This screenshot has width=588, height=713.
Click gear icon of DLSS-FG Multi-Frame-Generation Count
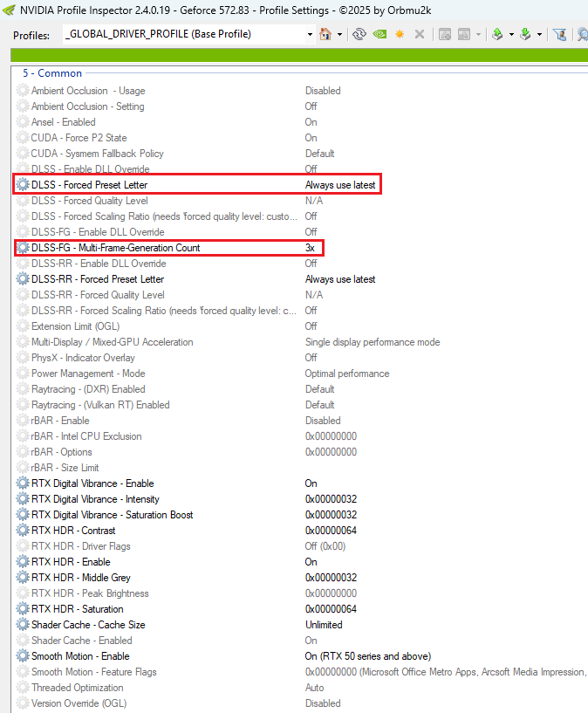coord(23,248)
